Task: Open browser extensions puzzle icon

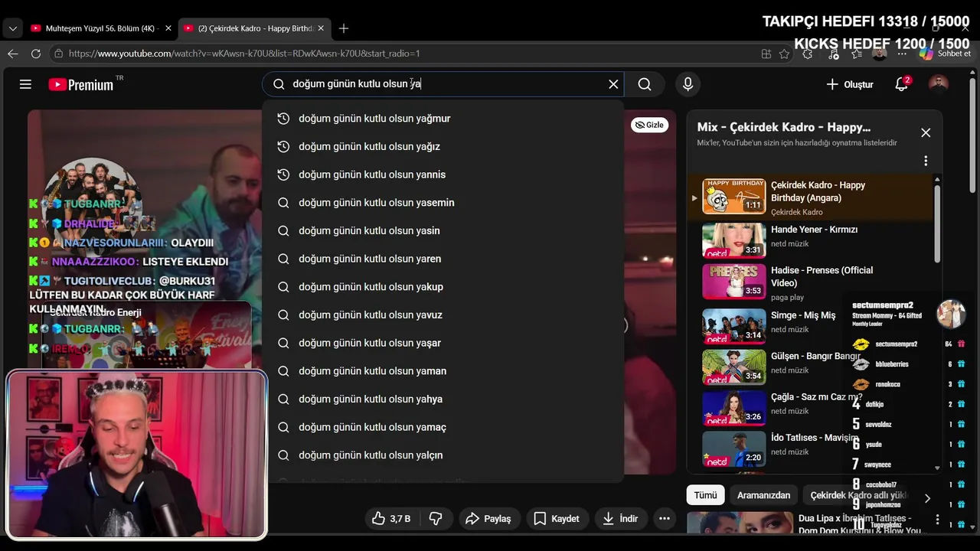Action: tap(807, 54)
